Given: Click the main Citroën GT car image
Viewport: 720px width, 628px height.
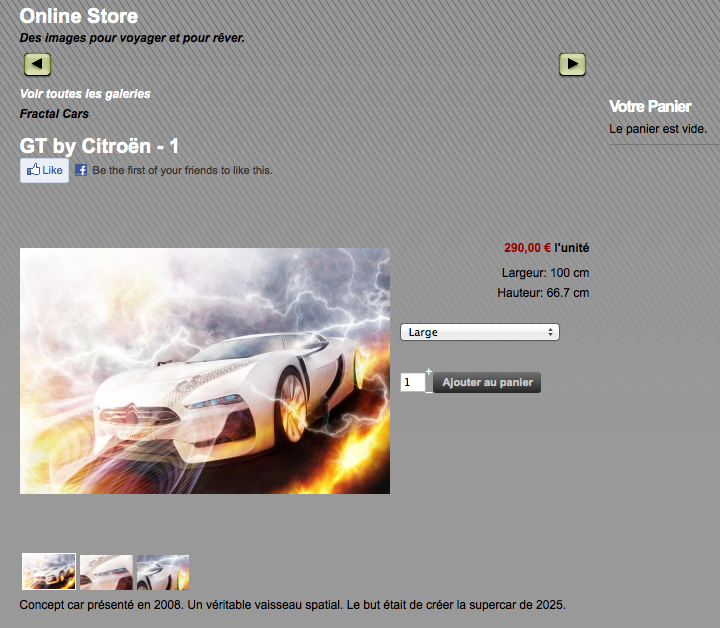Looking at the screenshot, I should click(205, 371).
